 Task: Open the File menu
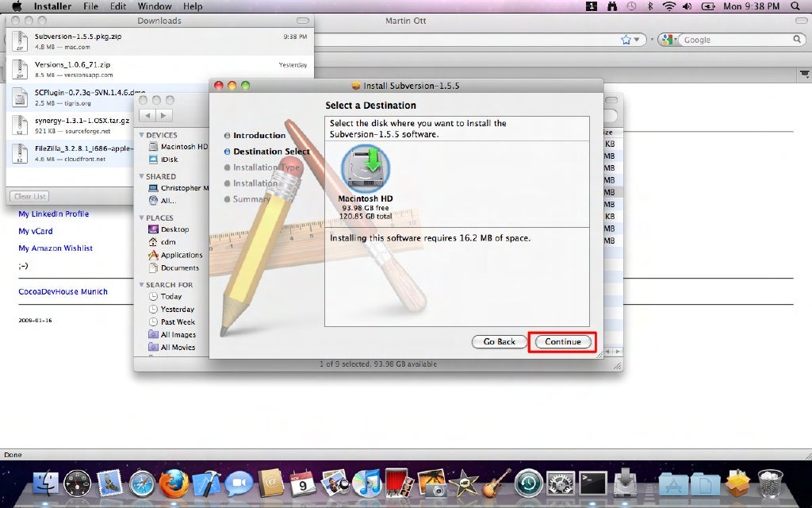point(90,6)
